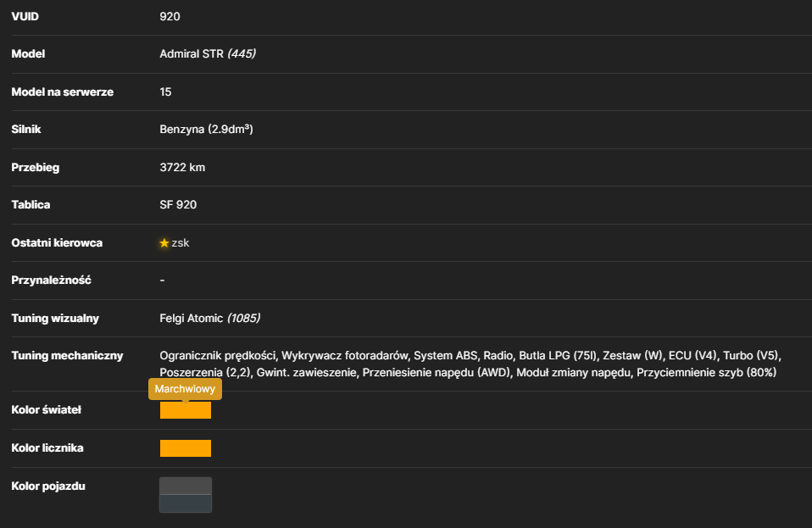The width and height of the screenshot is (812, 528).
Task: Click the orange Kolor licznika swatch
Action: 186,448
